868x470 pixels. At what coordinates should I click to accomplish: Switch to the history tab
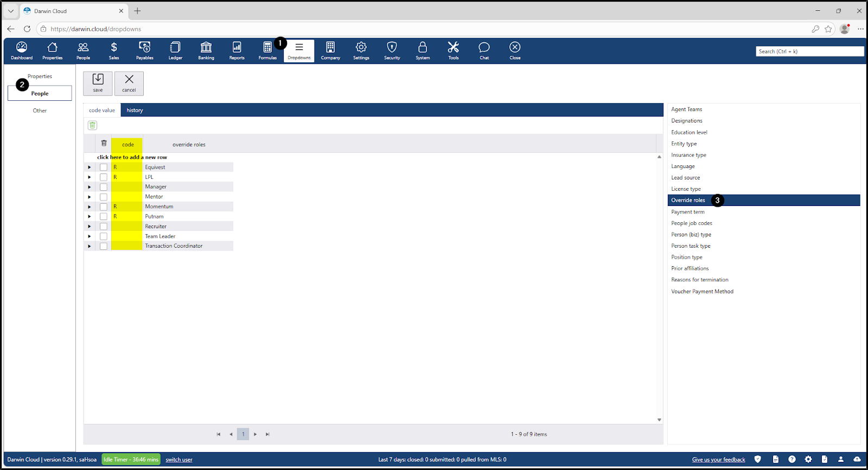coord(135,110)
